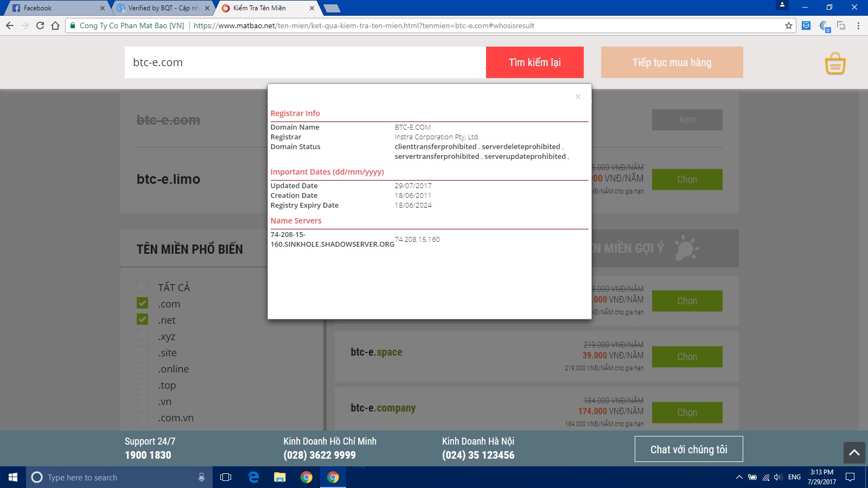Close the whois result popup
Viewport: 868px width, 488px height.
pyautogui.click(x=578, y=97)
